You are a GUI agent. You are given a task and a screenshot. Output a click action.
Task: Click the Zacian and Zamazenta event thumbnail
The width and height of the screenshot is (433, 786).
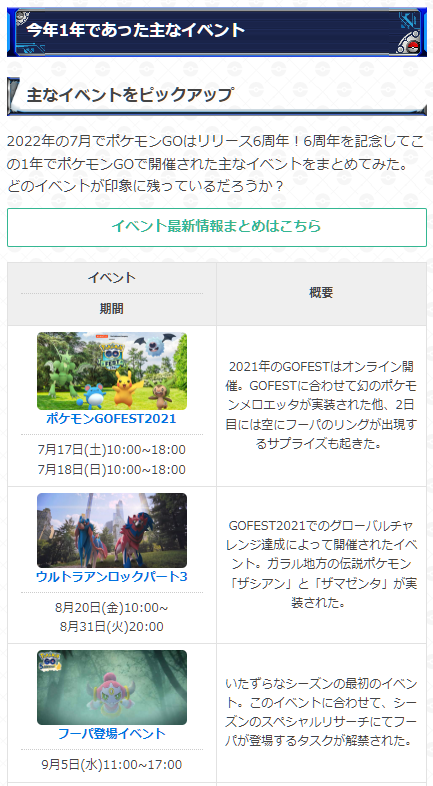112,530
